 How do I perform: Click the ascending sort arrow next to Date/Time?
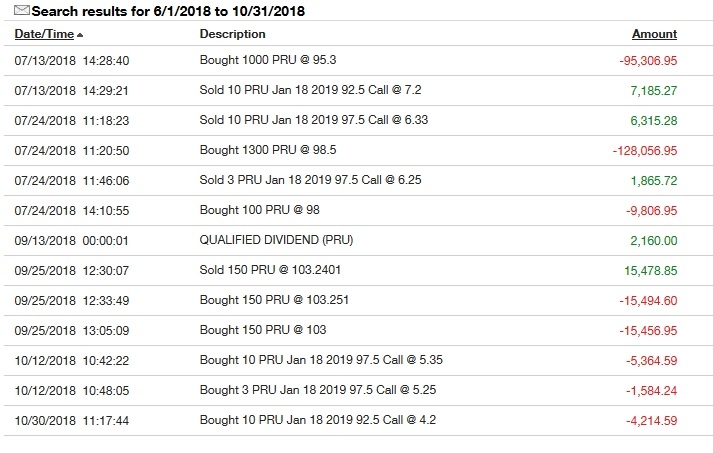coord(80,35)
